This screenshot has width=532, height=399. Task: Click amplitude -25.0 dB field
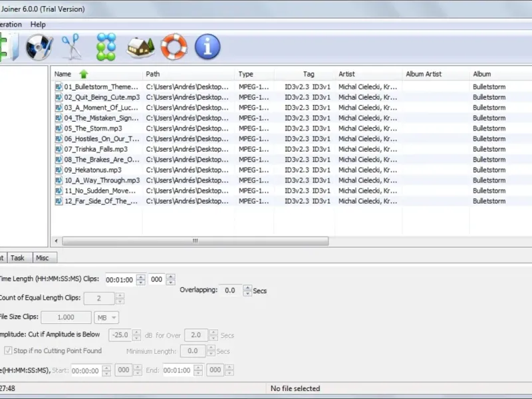(120, 335)
